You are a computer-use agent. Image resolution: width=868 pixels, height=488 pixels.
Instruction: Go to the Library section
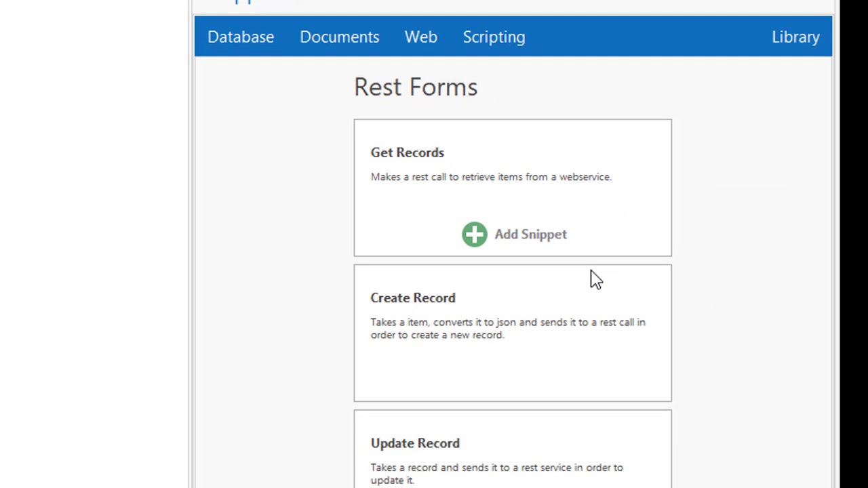[795, 37]
